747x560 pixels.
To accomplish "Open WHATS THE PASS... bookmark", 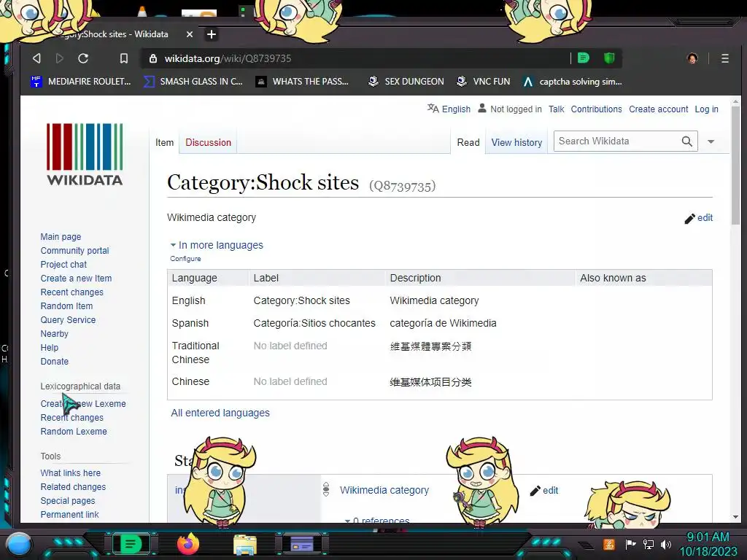I will pyautogui.click(x=302, y=82).
